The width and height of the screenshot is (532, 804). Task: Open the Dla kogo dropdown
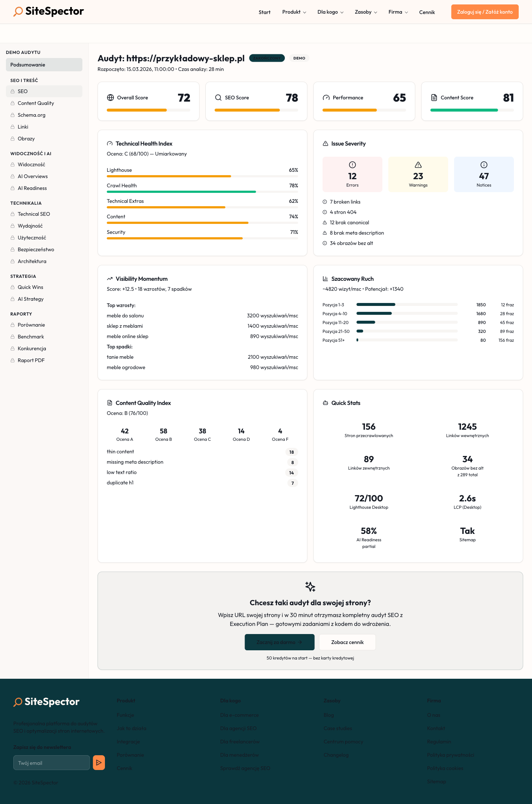[x=330, y=12]
